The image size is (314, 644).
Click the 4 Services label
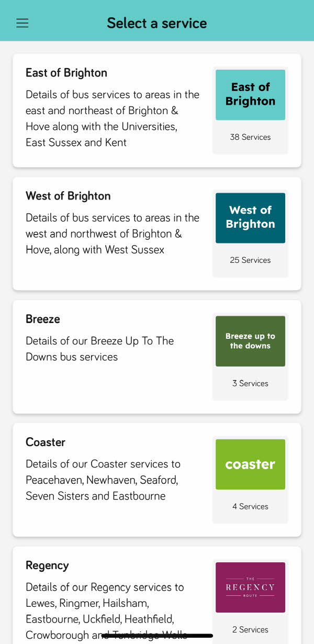[x=250, y=506]
